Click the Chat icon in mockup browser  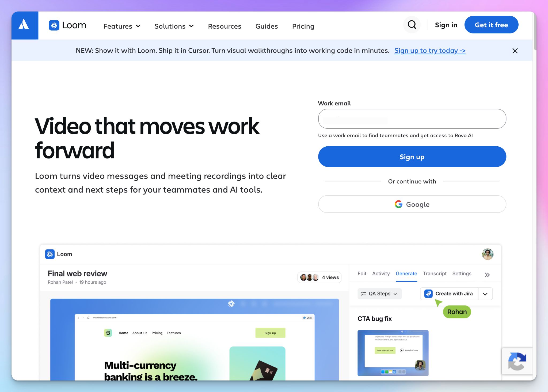307,318
